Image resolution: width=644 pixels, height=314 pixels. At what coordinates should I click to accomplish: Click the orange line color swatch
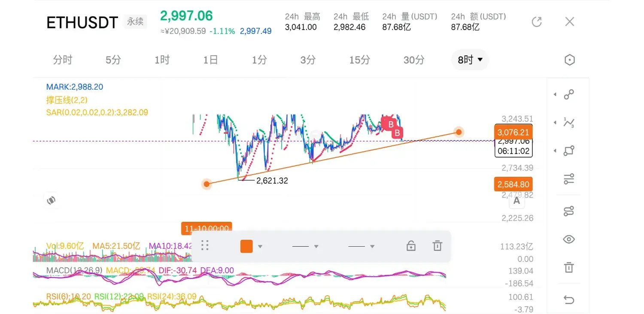[x=246, y=246]
